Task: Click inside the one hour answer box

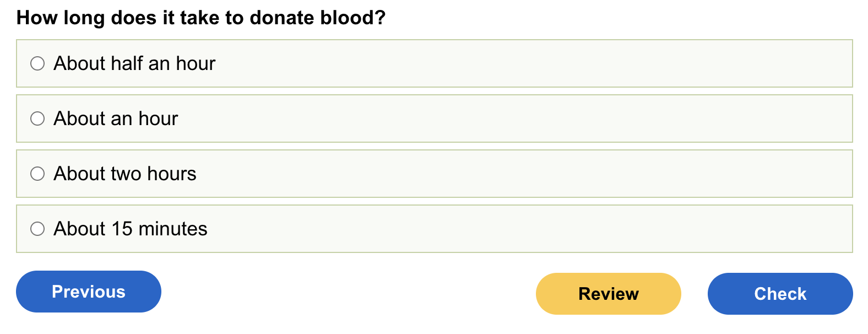Action: 496,118
